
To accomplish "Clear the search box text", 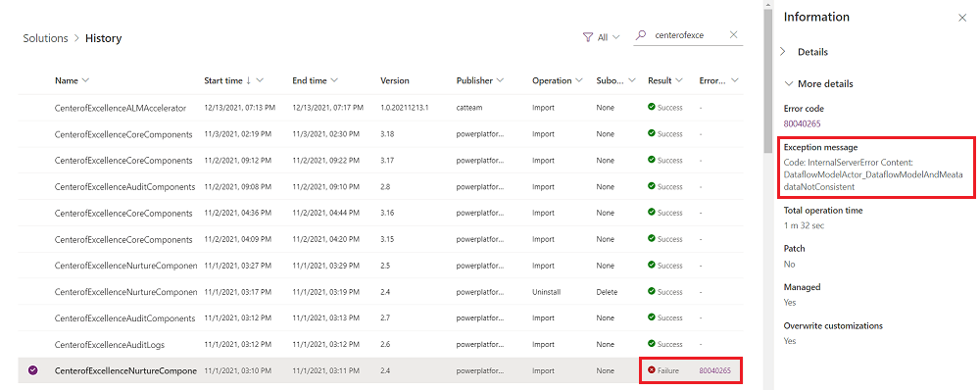I will (x=734, y=35).
